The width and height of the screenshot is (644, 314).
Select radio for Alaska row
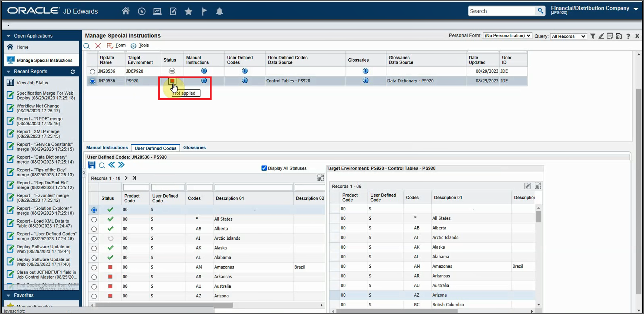point(94,248)
